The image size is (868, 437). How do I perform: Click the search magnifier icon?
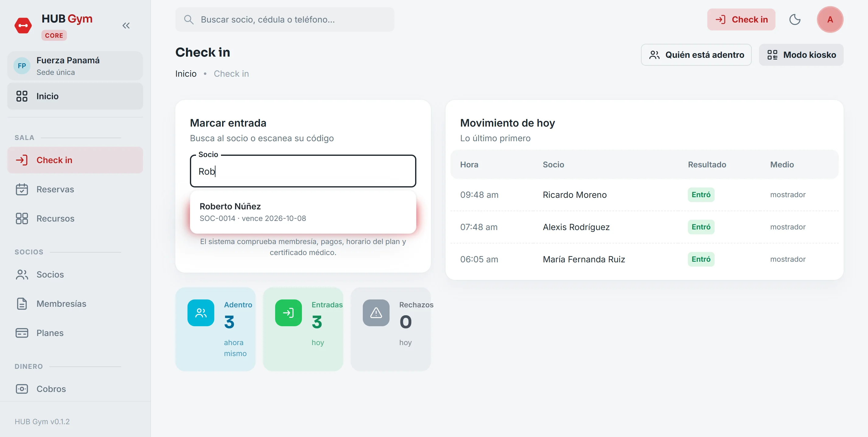[189, 19]
